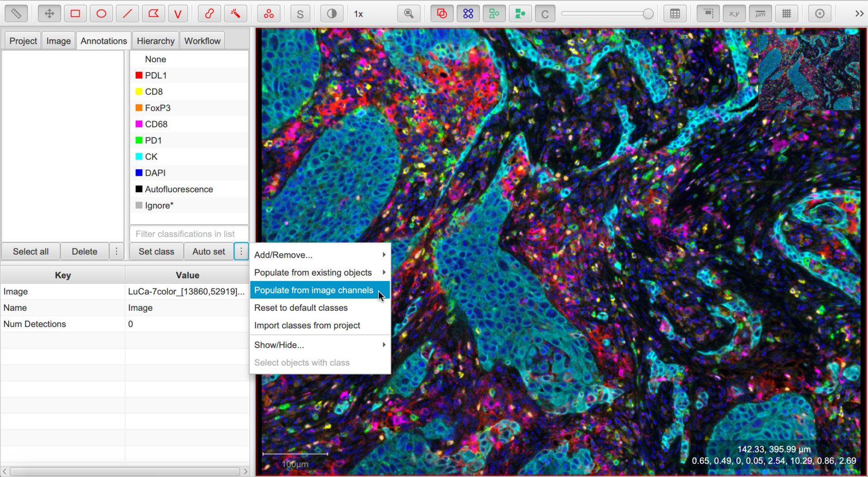The image size is (868, 477).
Task: Switch to the Hierarchy tab
Action: (156, 41)
